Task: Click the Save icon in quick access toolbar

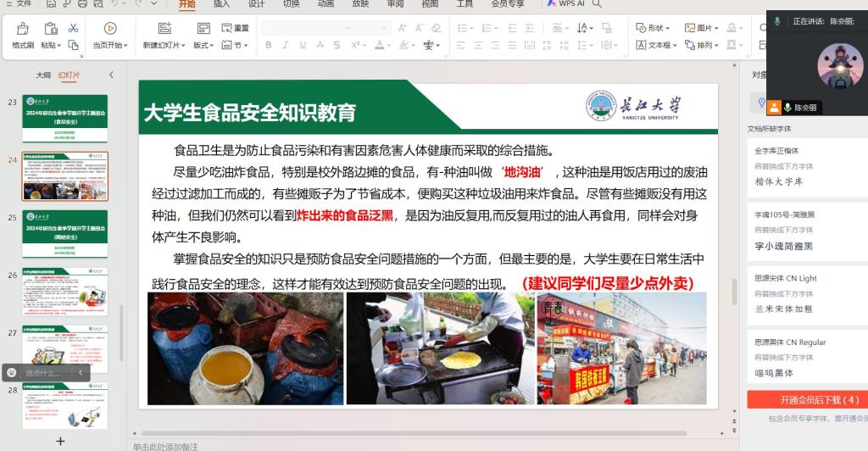Action: point(51,4)
